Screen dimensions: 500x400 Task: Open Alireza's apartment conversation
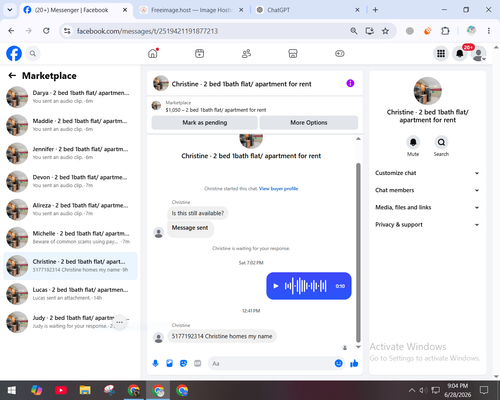[70, 209]
